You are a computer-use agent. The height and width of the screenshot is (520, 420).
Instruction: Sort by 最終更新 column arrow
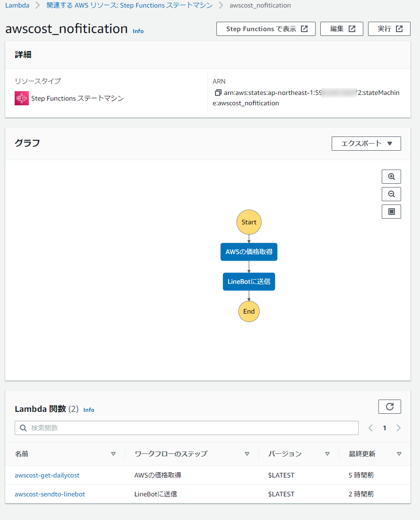(x=399, y=454)
